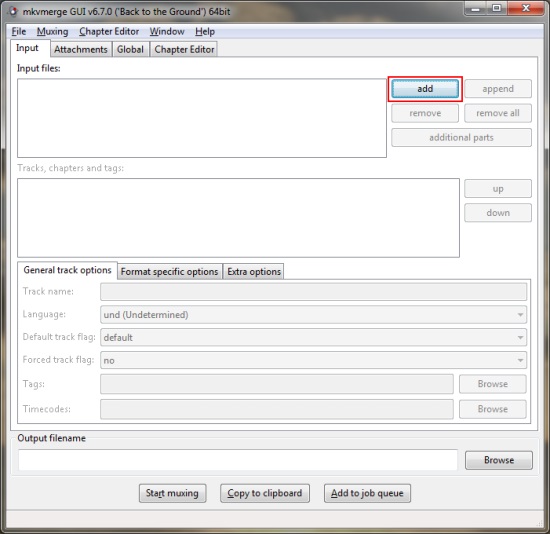
Task: Switch to the Attachments tab
Action: click(81, 49)
